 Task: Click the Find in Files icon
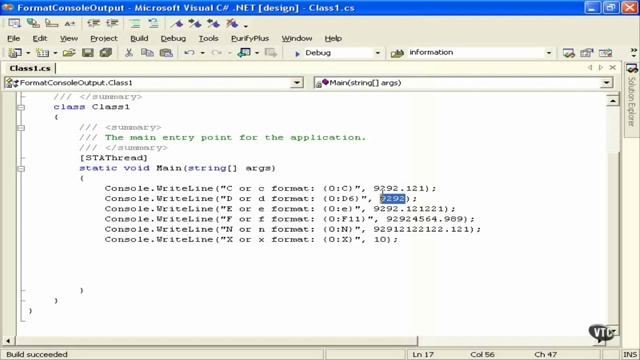[397, 53]
